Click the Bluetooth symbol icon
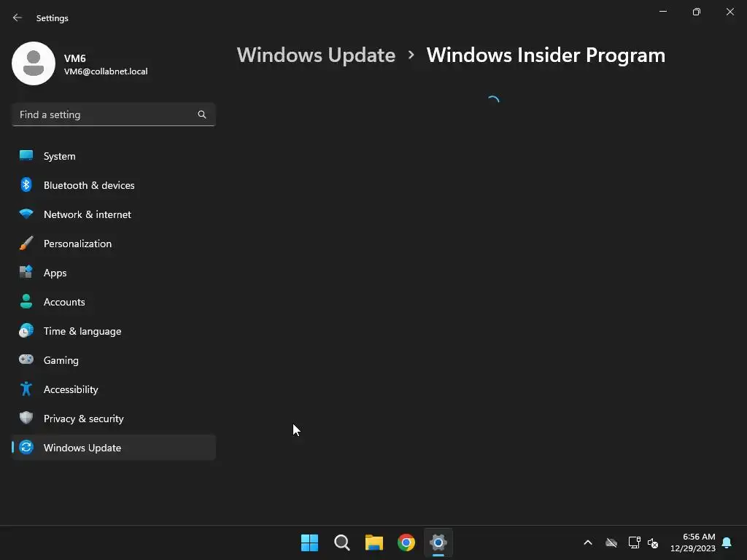 click(26, 184)
